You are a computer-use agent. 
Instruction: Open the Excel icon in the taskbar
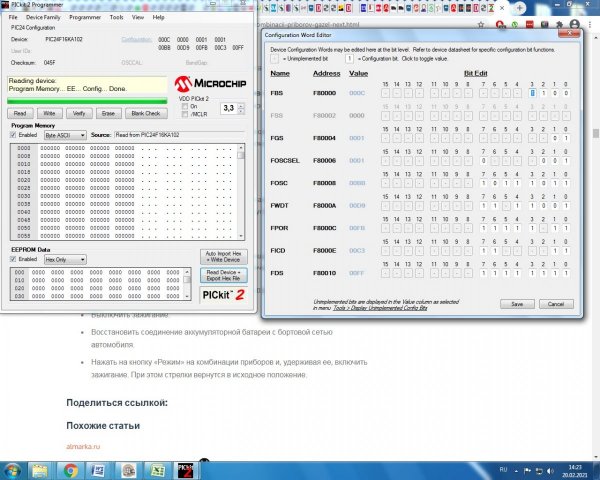pos(157,469)
